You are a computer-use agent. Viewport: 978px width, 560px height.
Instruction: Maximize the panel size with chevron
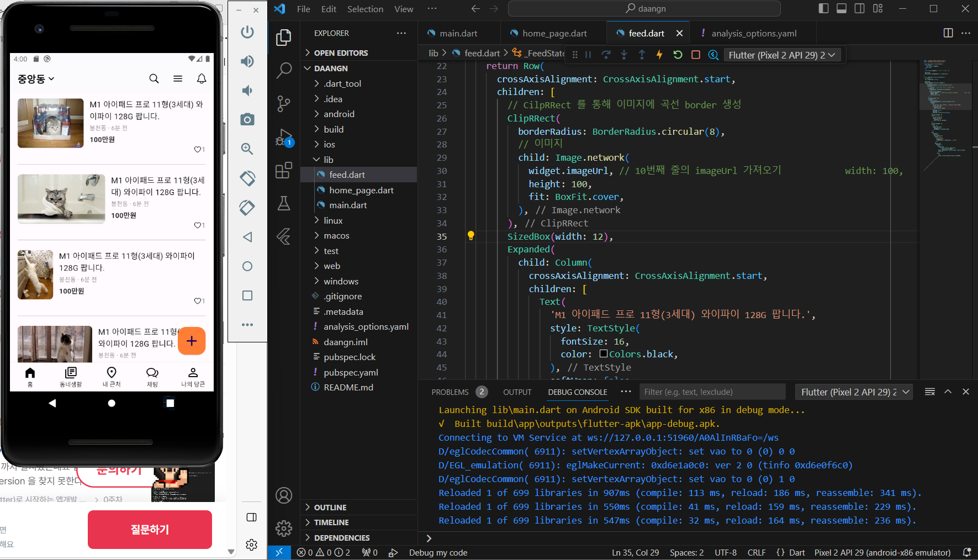948,392
